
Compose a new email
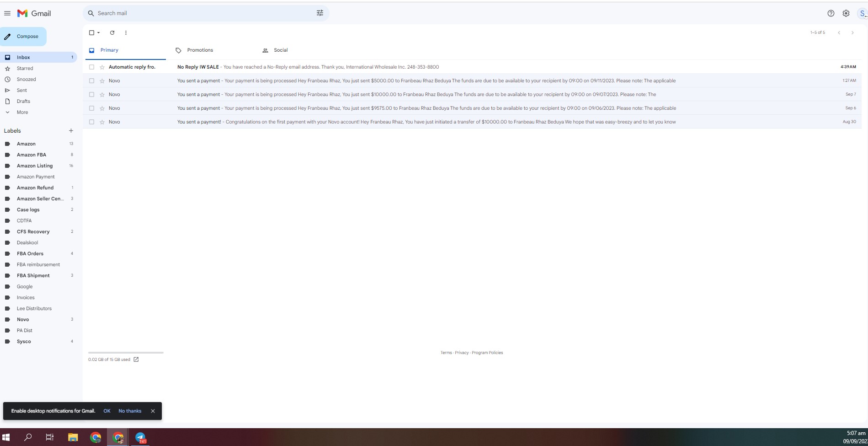pos(23,37)
